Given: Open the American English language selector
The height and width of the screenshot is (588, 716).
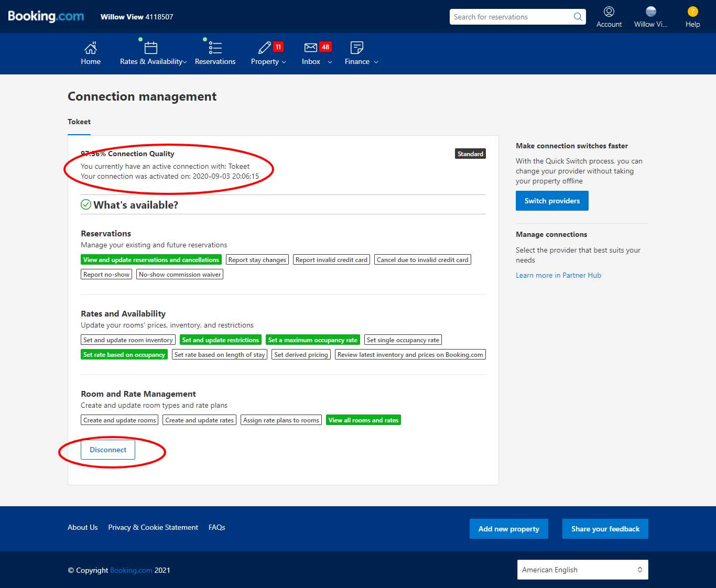Looking at the screenshot, I should point(583,570).
